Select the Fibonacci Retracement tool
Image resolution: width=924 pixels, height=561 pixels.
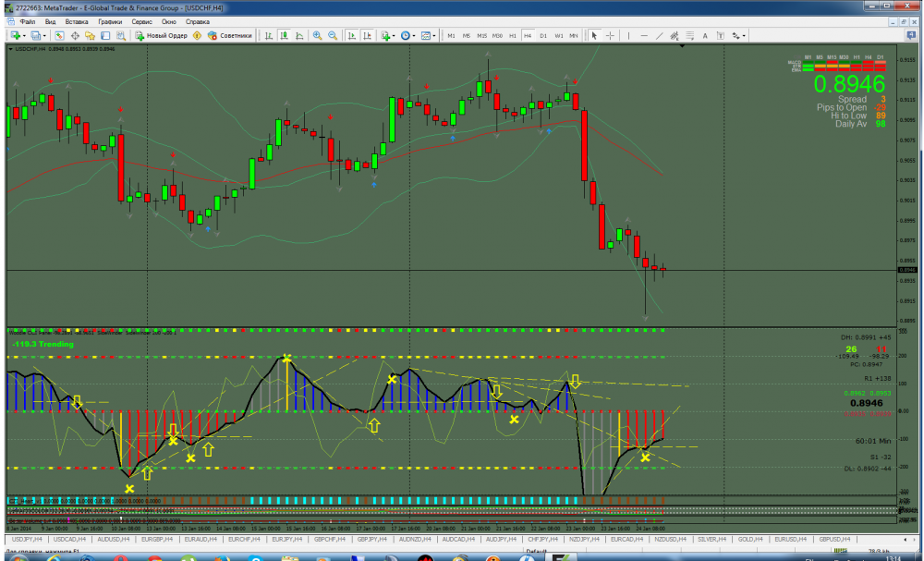point(689,35)
